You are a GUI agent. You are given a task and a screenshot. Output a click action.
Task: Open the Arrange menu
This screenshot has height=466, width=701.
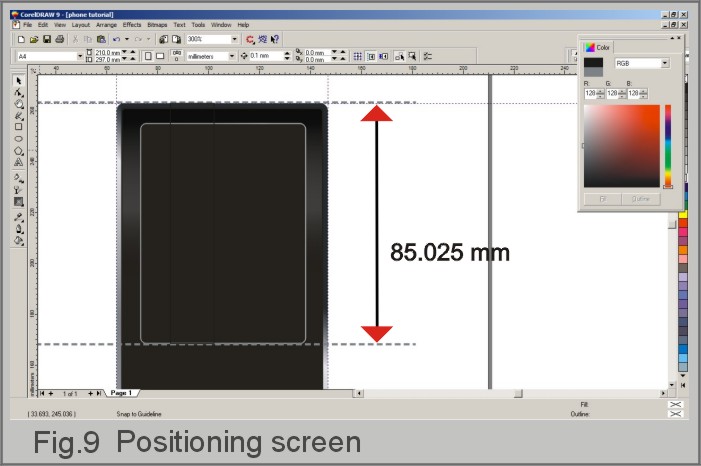tap(106, 25)
